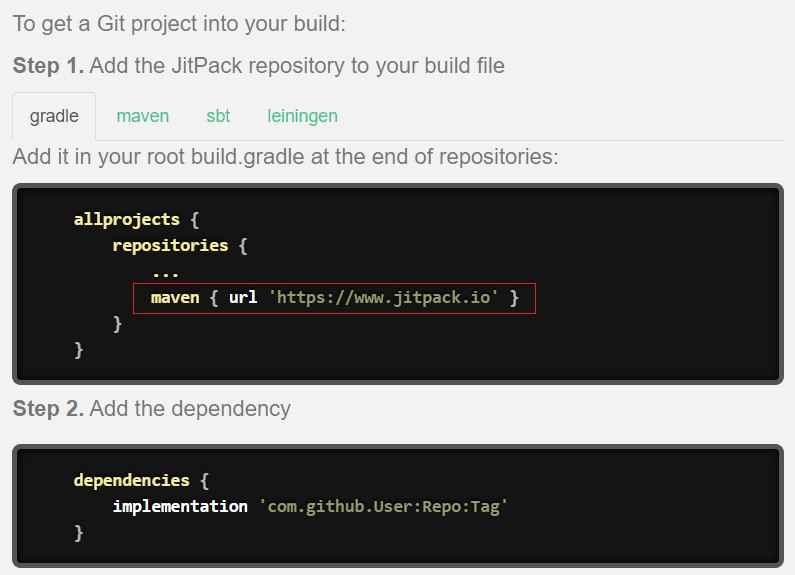Switch to the leiningen tab
The image size is (795, 575).
[302, 116]
